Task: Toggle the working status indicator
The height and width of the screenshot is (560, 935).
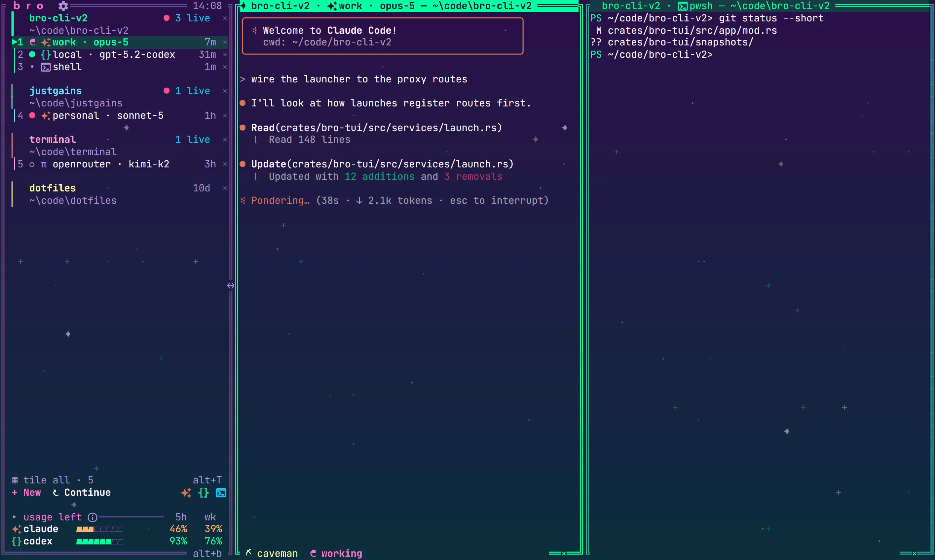Action: click(x=336, y=553)
